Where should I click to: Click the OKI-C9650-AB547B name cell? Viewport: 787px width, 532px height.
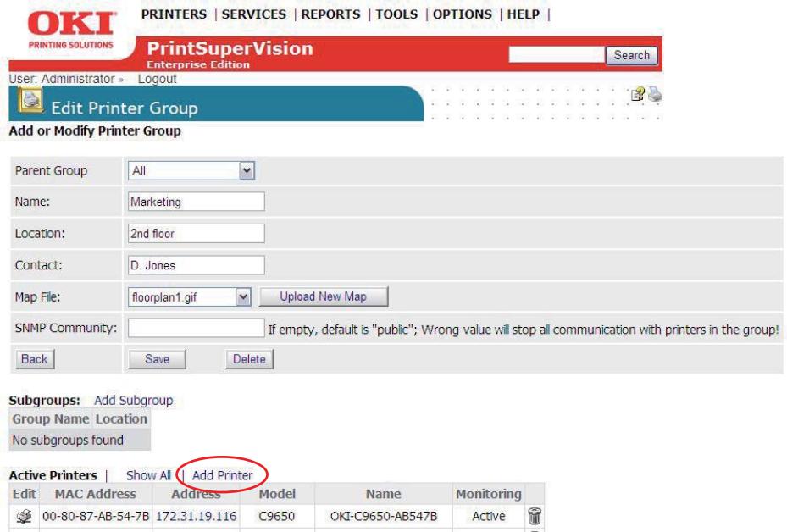pyautogui.click(x=384, y=516)
